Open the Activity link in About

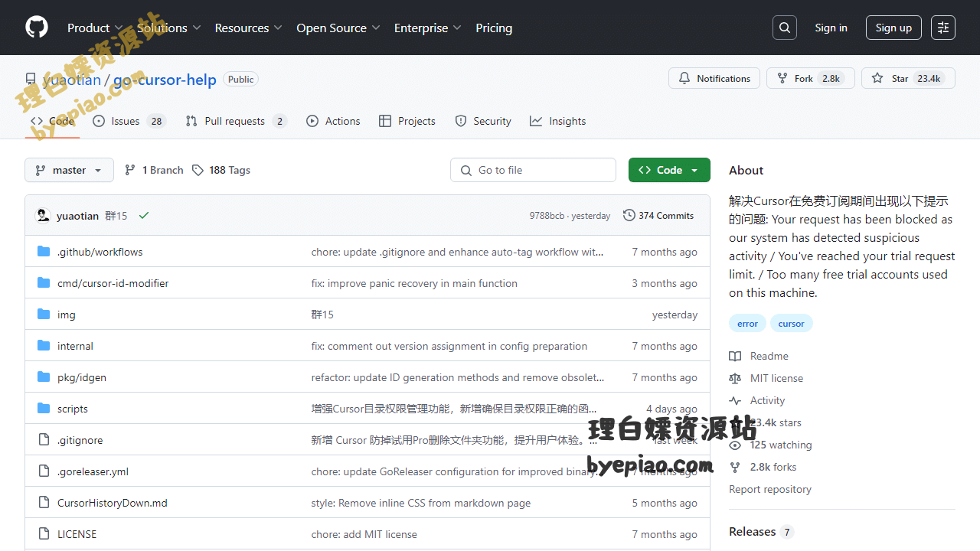tap(757, 400)
